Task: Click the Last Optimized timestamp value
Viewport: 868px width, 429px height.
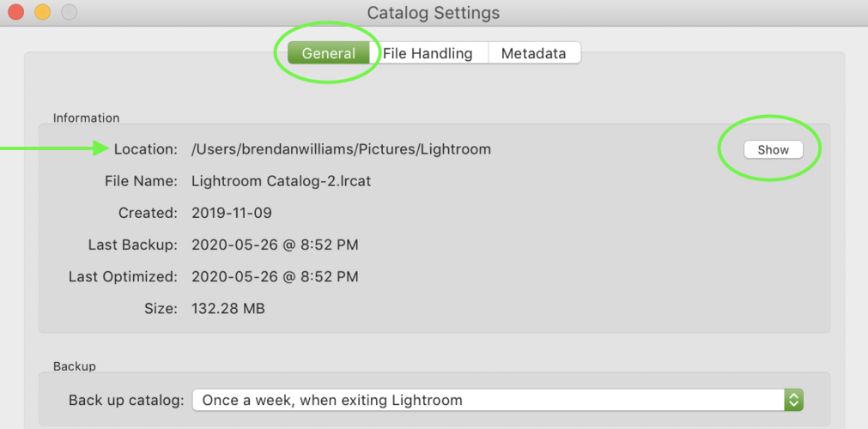Action: pyautogui.click(x=275, y=277)
